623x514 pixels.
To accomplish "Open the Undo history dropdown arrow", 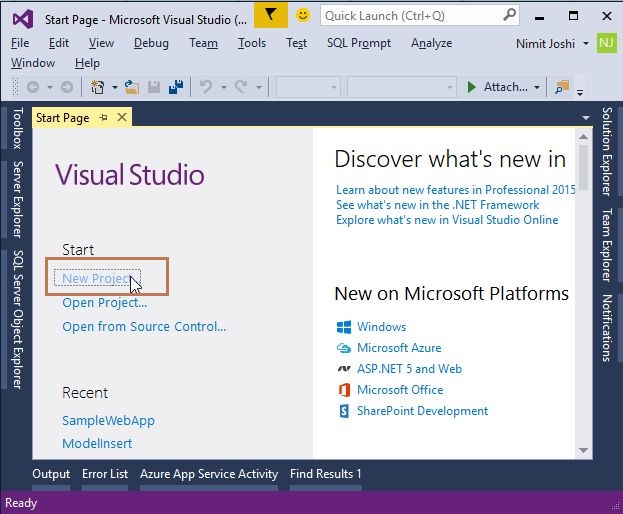I will click(224, 87).
